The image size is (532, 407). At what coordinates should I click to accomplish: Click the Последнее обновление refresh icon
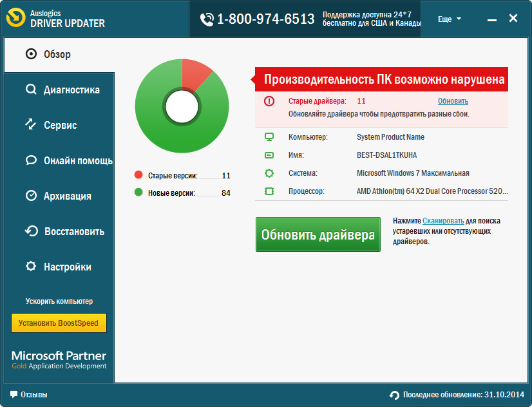(394, 395)
